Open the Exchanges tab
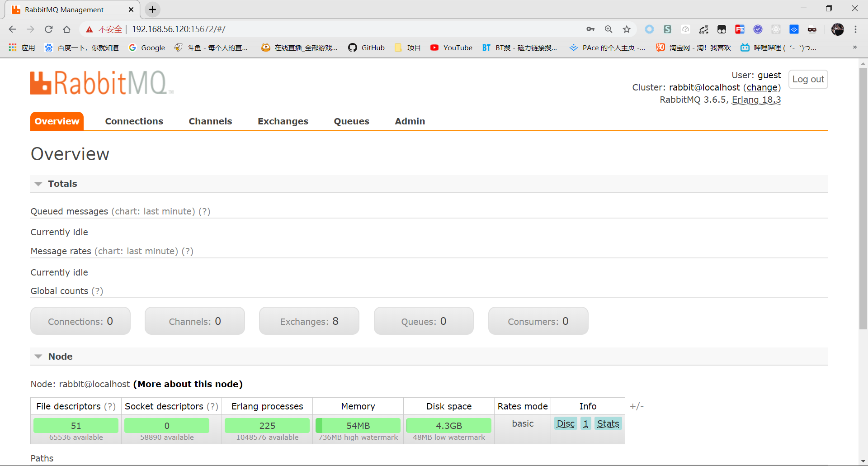 tap(283, 121)
